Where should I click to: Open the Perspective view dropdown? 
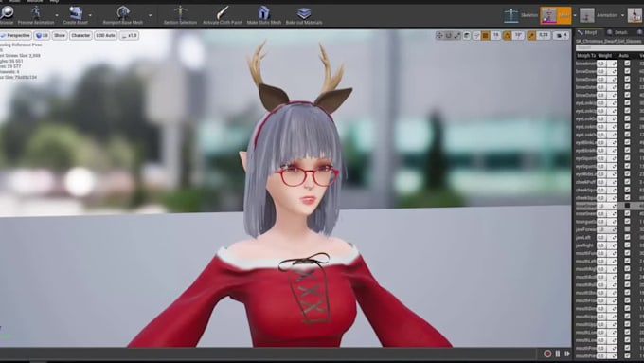pos(15,36)
